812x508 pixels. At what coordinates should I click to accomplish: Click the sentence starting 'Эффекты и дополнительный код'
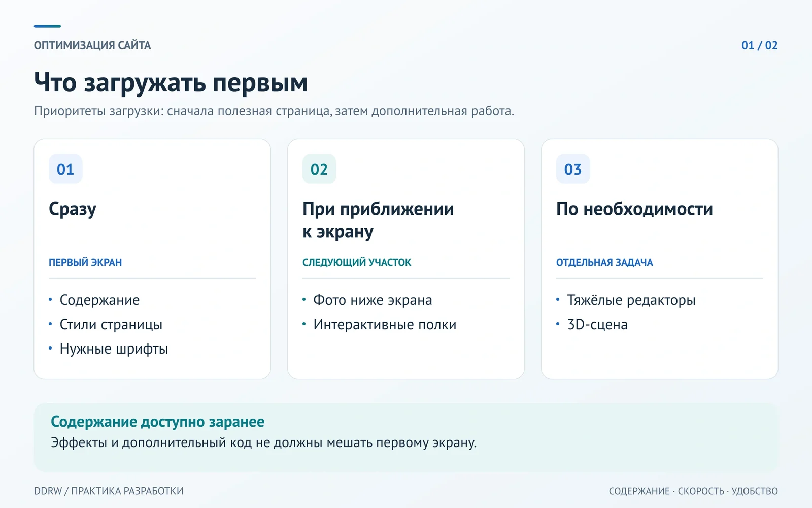[x=264, y=442]
